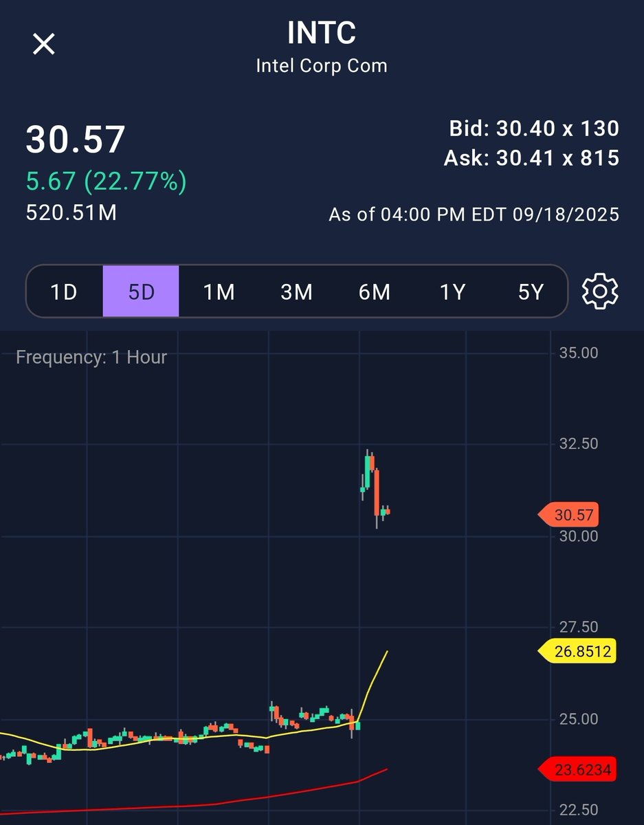Tap the 520.51M volume figure
Screen dimensions: 644x825
click(71, 212)
